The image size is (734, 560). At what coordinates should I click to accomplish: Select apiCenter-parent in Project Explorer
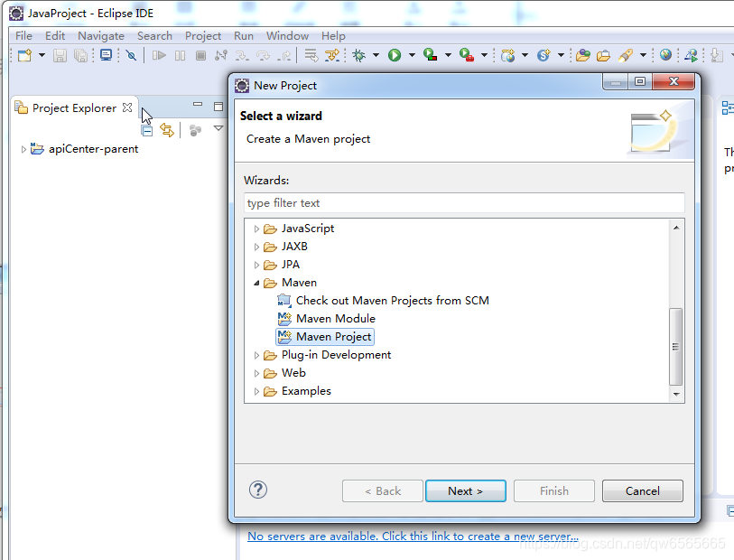(x=93, y=149)
